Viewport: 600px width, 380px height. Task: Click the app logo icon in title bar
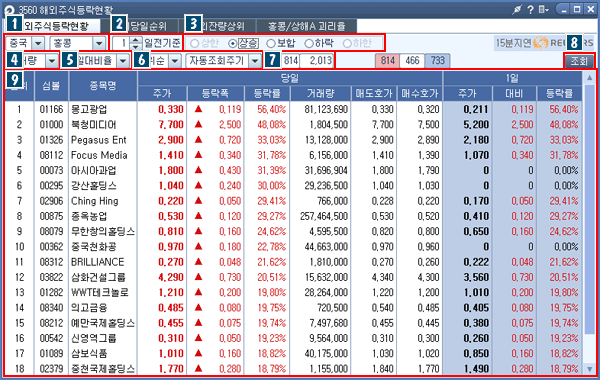tap(9, 10)
